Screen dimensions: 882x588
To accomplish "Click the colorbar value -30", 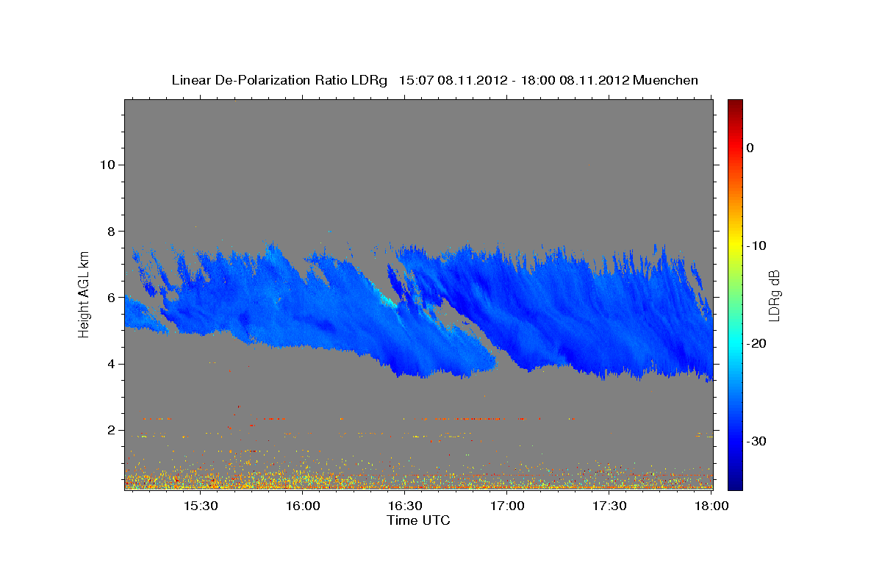I will tap(756, 441).
